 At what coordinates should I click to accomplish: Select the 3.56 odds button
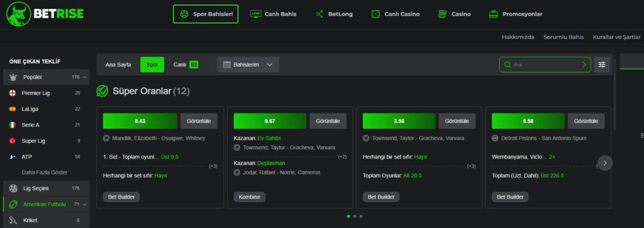[399, 122]
